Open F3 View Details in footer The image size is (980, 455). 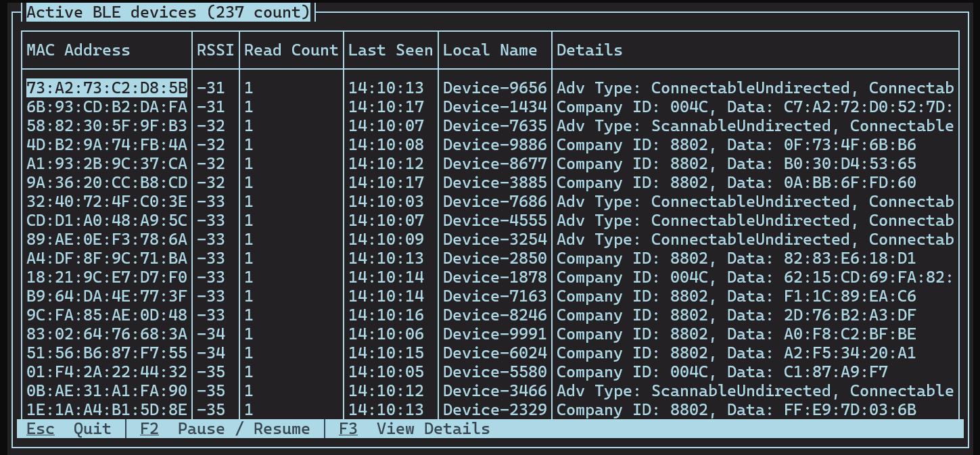tap(414, 429)
